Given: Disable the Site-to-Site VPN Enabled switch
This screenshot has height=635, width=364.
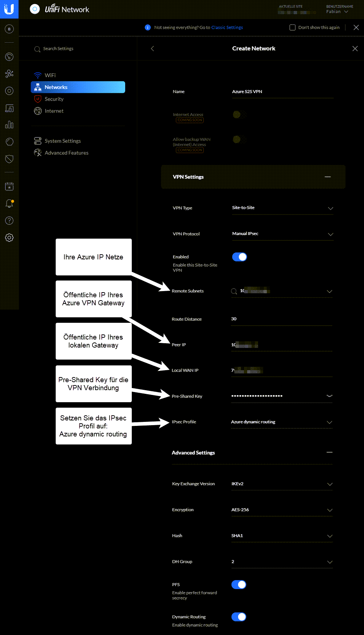Looking at the screenshot, I should (240, 257).
